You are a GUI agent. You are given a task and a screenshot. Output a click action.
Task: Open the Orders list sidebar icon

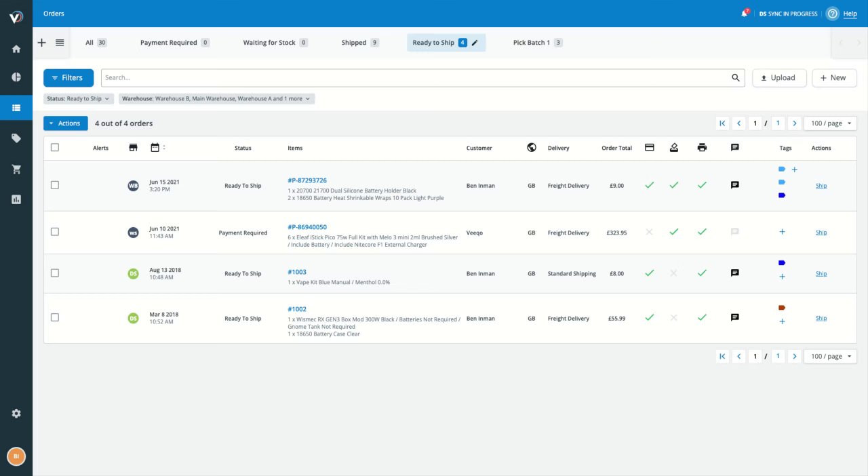[16, 108]
